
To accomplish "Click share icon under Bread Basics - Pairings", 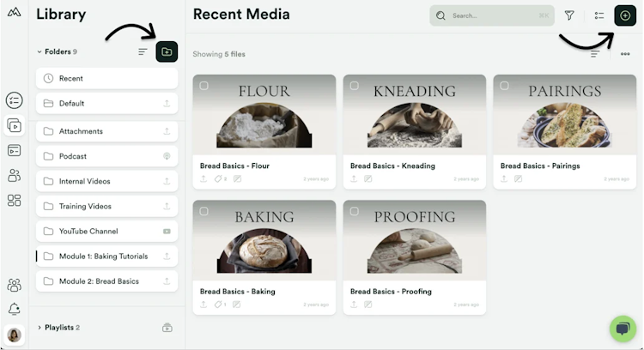I will point(504,179).
